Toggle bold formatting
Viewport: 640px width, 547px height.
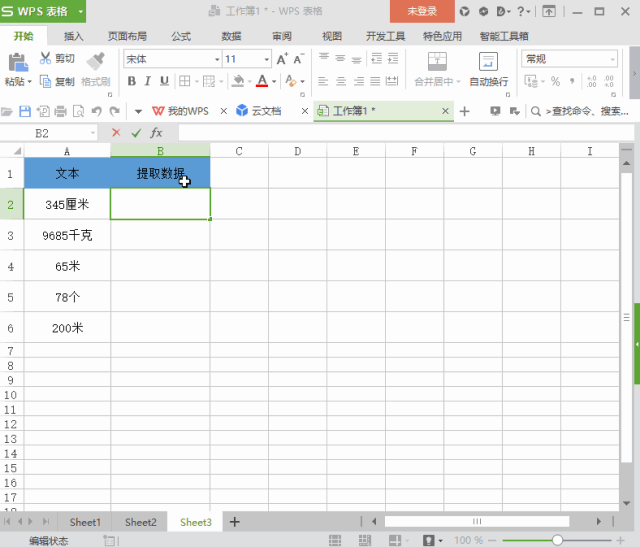131,81
